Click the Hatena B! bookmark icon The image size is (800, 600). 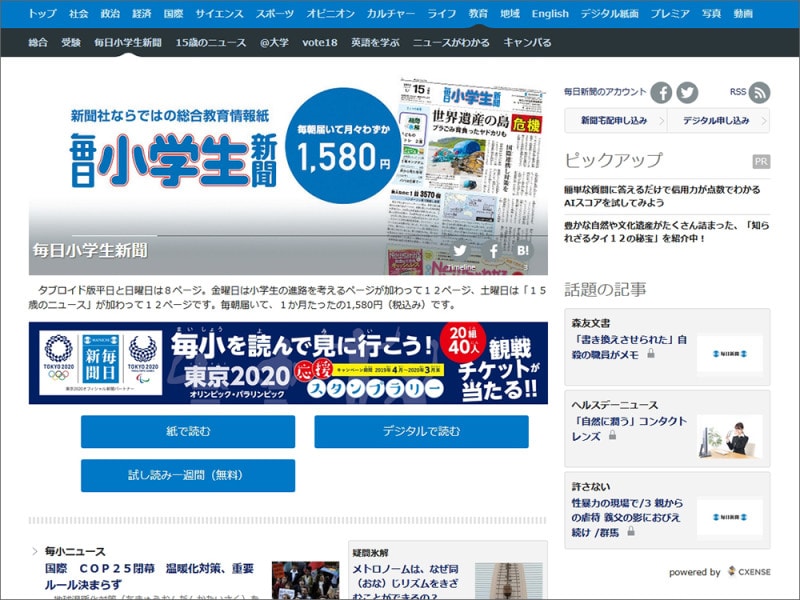tap(523, 251)
